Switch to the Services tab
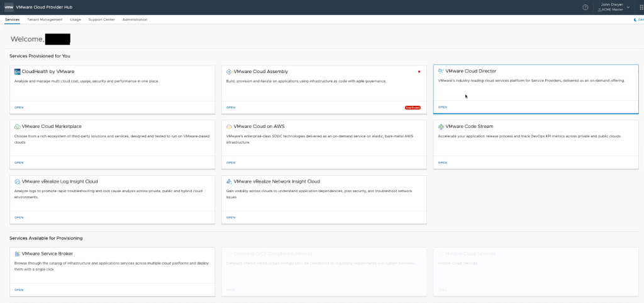Viewport: 644px width, 303px height. [13, 20]
